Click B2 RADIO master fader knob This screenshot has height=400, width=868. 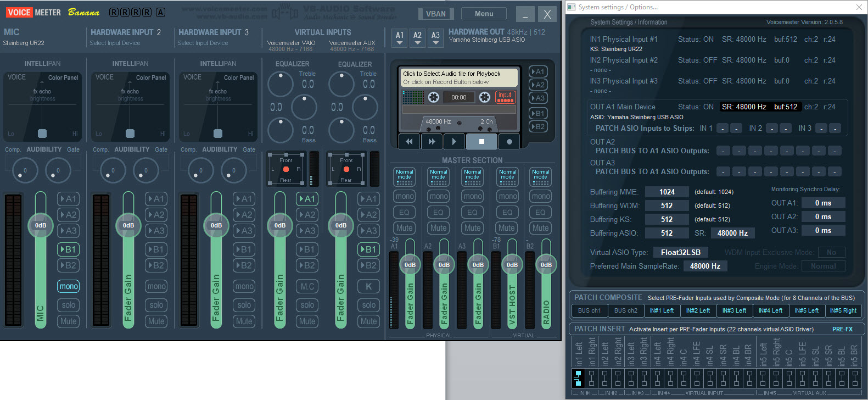(546, 265)
